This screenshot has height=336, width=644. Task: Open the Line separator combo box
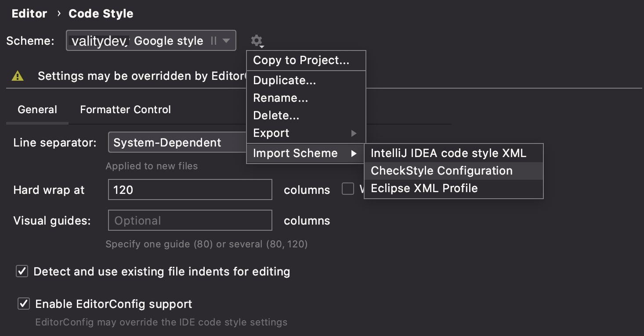point(177,143)
